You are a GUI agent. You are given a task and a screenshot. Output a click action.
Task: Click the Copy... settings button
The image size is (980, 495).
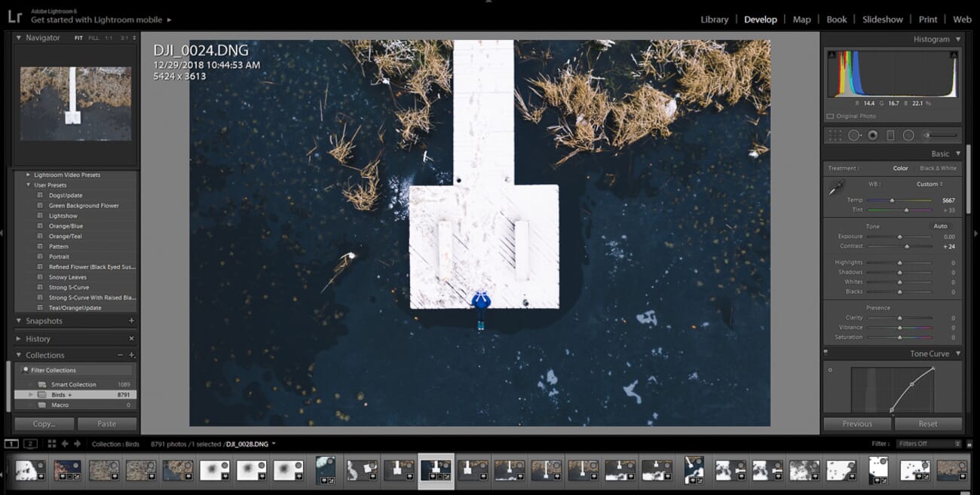pyautogui.click(x=44, y=423)
